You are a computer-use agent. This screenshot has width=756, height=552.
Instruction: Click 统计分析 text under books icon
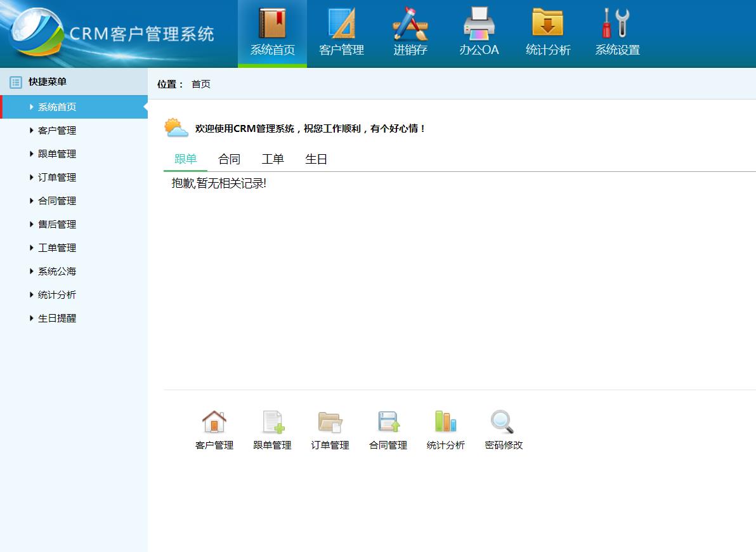445,445
